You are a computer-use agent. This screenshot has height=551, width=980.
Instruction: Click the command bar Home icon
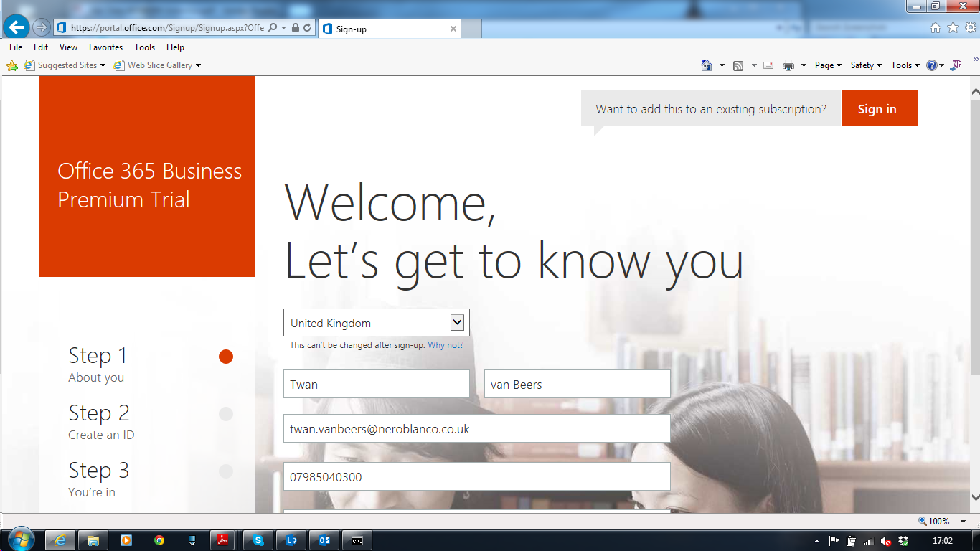[x=707, y=65]
